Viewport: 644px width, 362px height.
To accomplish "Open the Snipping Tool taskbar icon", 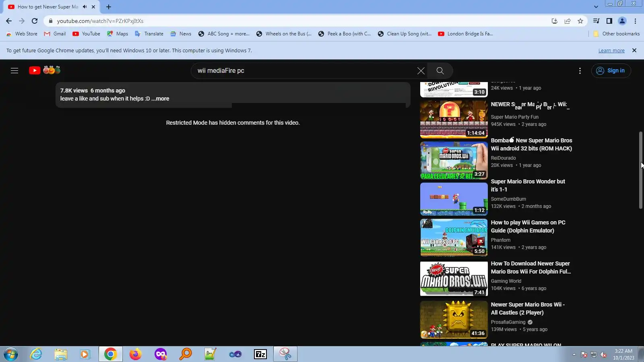I will (285, 354).
